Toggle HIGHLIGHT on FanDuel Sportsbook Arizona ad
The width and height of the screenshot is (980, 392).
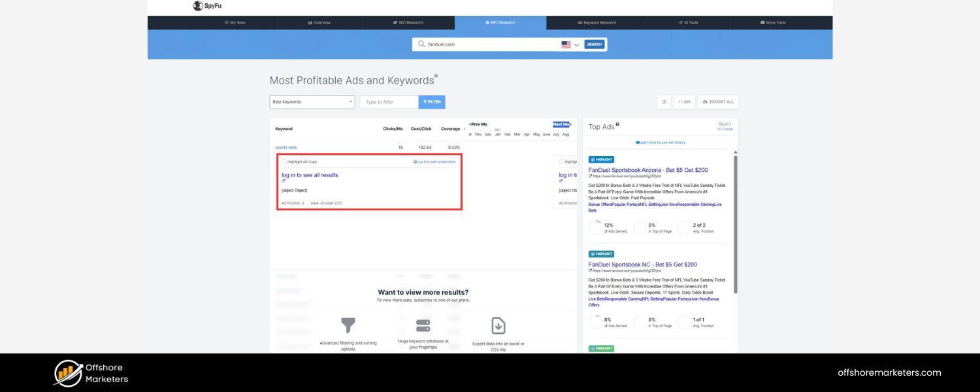(x=601, y=159)
